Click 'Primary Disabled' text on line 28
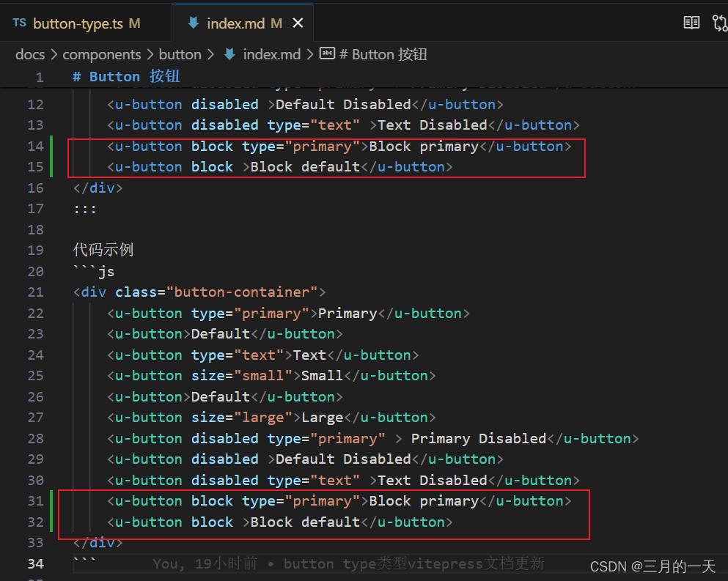 pyautogui.click(x=479, y=439)
